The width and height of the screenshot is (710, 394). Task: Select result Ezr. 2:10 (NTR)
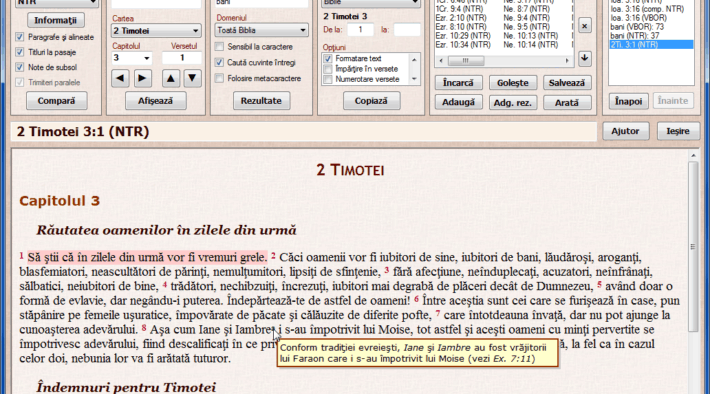pos(461,18)
